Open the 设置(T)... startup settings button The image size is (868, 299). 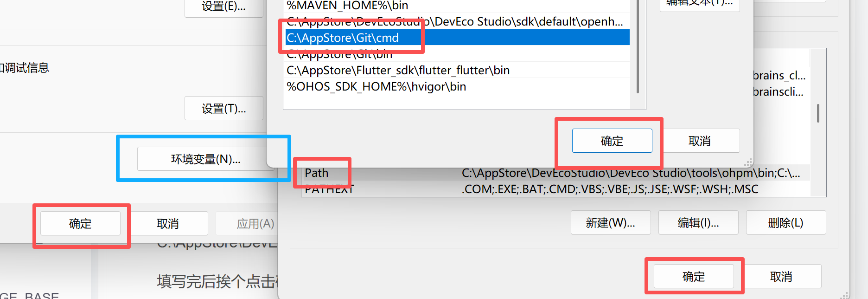tap(223, 109)
